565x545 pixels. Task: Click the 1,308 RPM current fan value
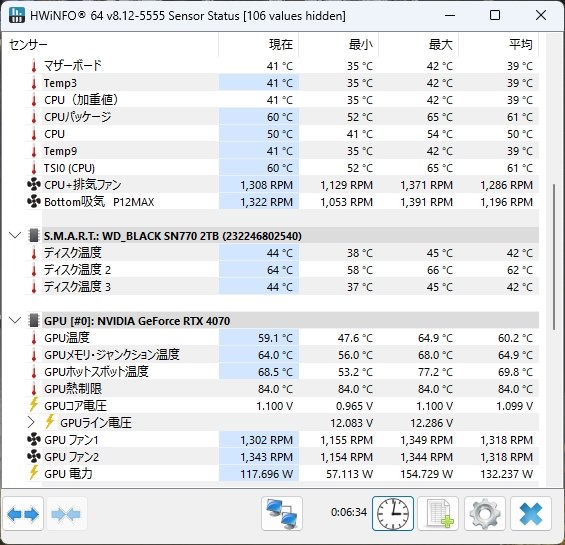pyautogui.click(x=267, y=185)
